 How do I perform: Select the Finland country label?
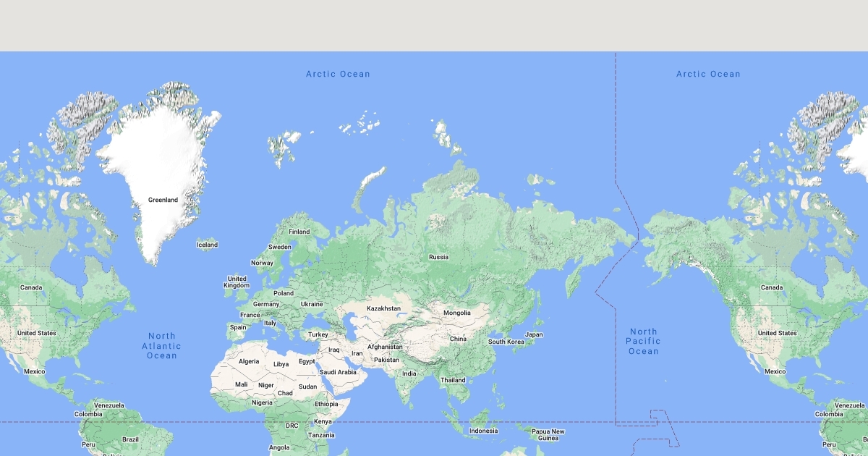point(299,232)
